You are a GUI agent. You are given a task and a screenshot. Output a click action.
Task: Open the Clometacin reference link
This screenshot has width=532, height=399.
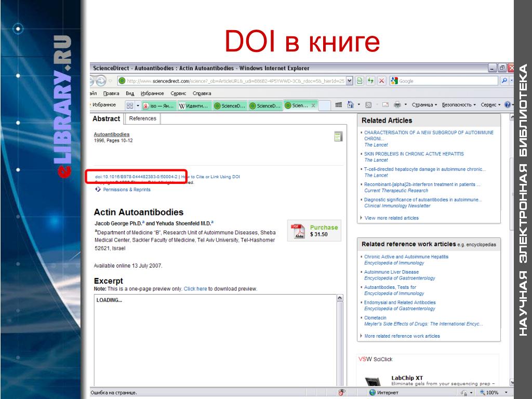point(375,317)
